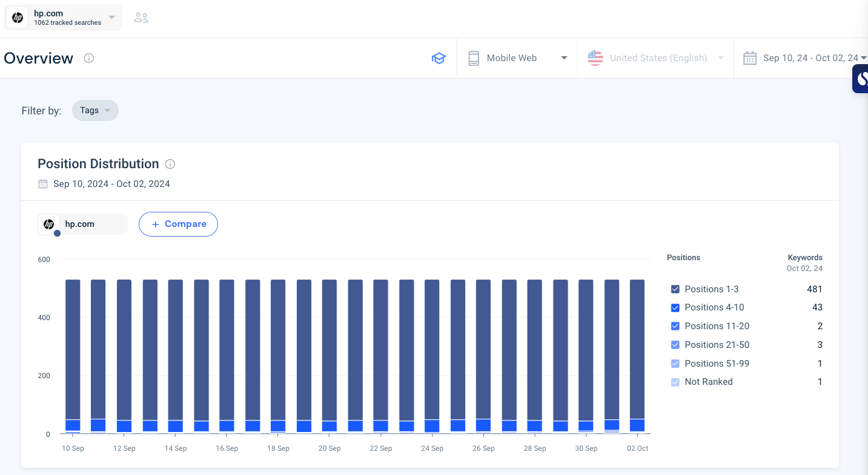Image resolution: width=868 pixels, height=475 pixels.
Task: Open the learning center graduation cap icon
Action: point(439,57)
